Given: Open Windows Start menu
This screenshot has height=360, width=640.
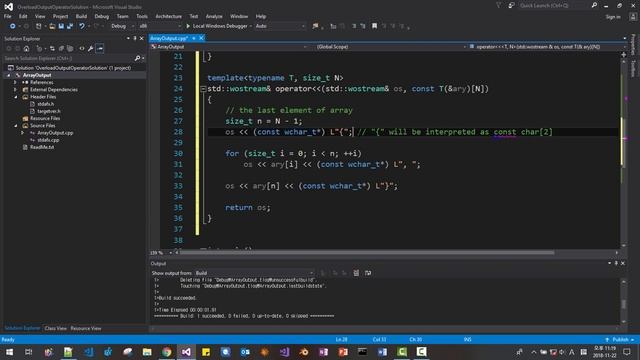Looking at the screenshot, I should [x=9, y=352].
